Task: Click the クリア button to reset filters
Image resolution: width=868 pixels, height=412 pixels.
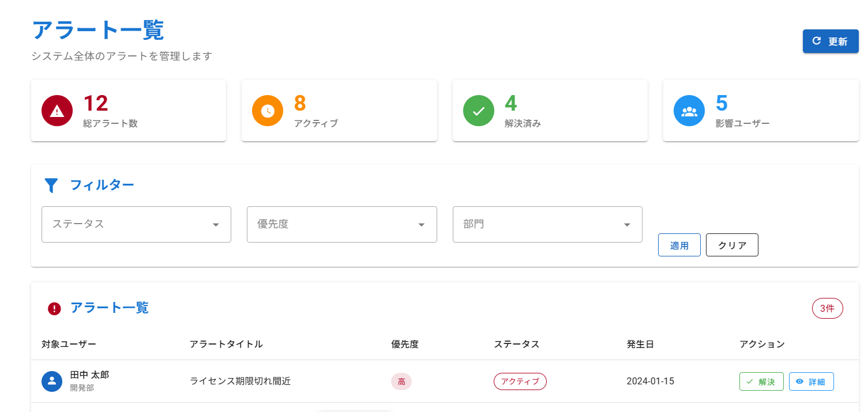Action: coord(732,245)
